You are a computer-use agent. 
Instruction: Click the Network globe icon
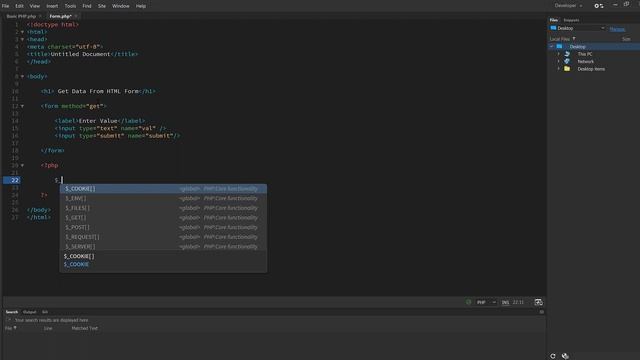pos(567,61)
